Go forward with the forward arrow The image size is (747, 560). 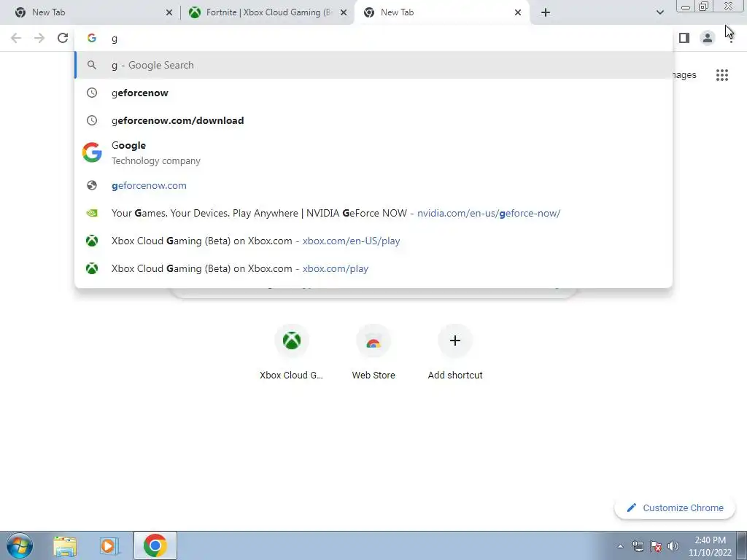39,38
